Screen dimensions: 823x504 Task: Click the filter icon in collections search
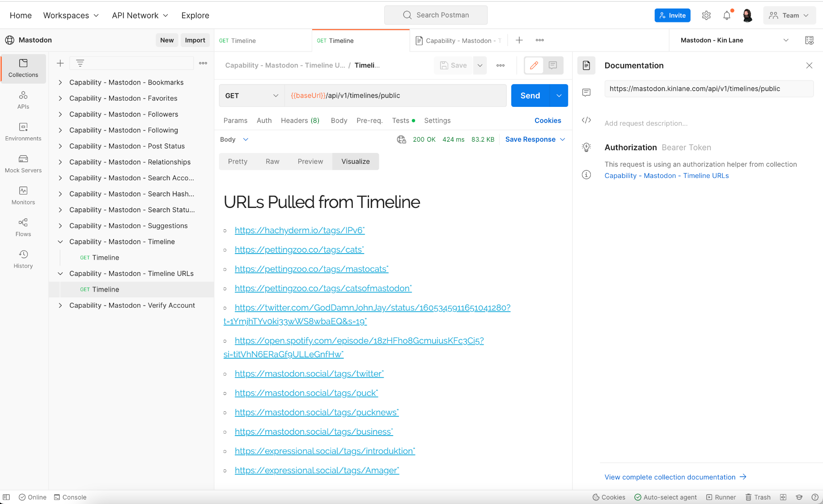point(80,63)
